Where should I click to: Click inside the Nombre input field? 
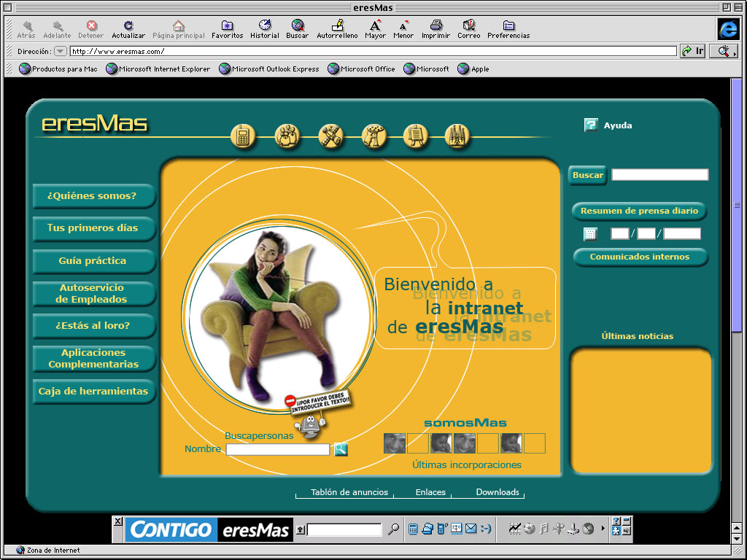click(x=277, y=450)
